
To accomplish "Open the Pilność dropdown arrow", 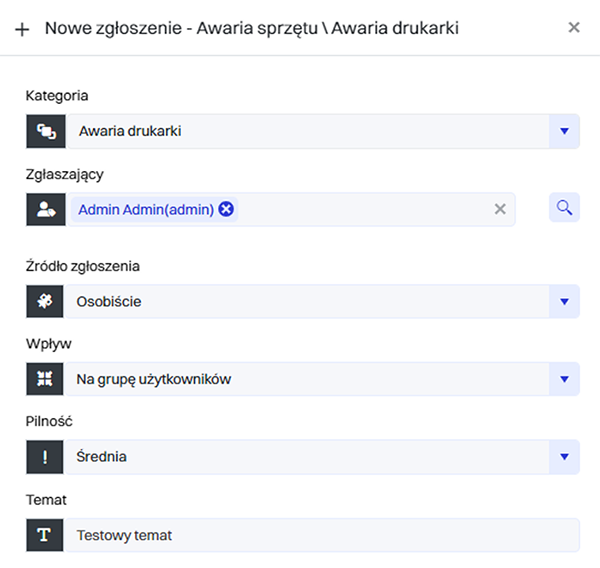I will pos(564,457).
